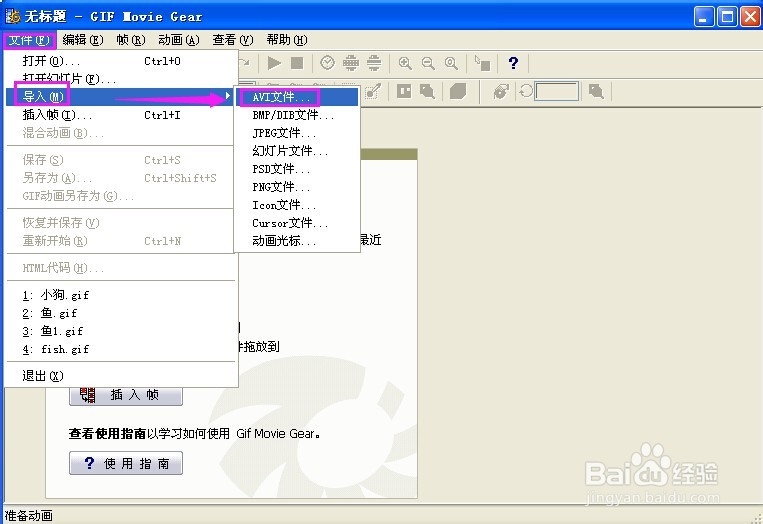This screenshot has height=524, width=763.
Task: Open recent file 4: fish.gif
Action: point(121,349)
